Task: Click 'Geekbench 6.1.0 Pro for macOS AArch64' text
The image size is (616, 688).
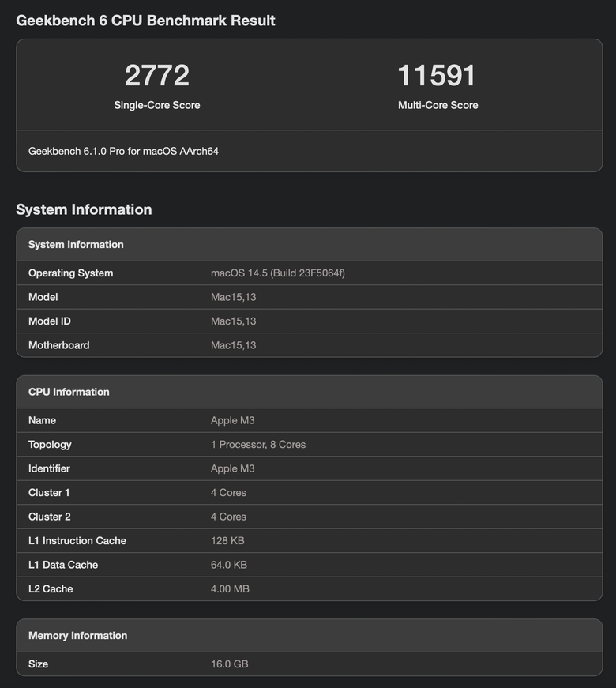Action: pyautogui.click(x=123, y=152)
